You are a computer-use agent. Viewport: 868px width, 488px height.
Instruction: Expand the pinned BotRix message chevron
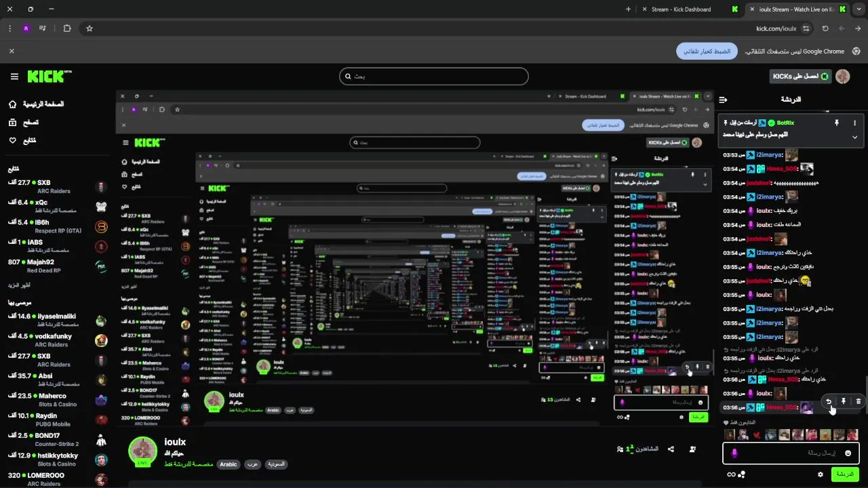click(854, 137)
